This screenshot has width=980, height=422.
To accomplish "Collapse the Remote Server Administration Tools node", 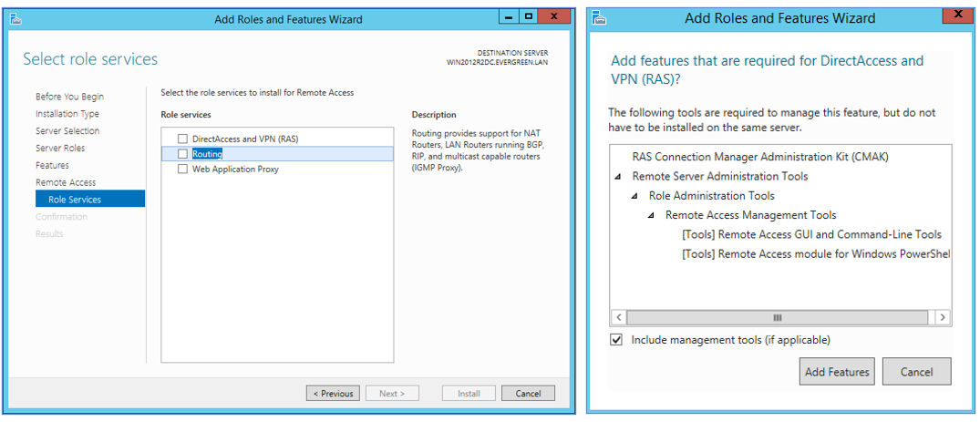I will [620, 177].
